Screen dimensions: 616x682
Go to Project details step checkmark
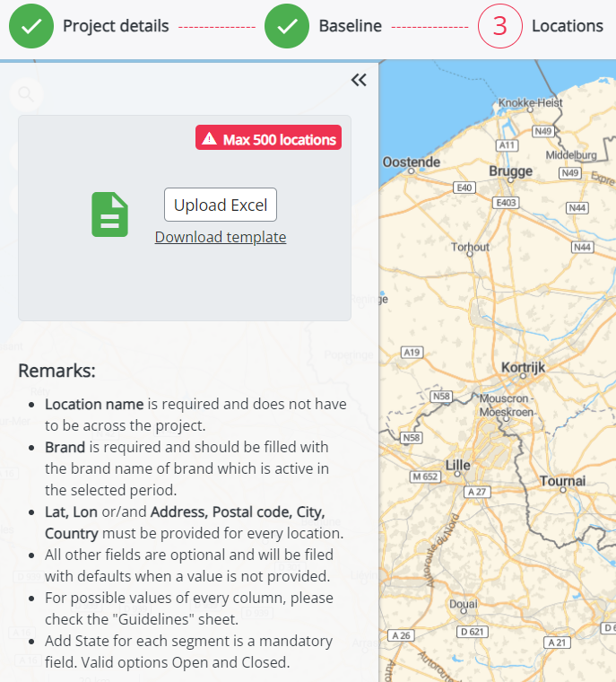pos(31,26)
